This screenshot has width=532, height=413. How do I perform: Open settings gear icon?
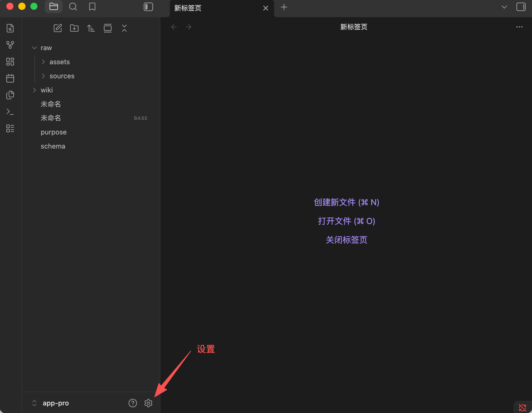click(148, 403)
